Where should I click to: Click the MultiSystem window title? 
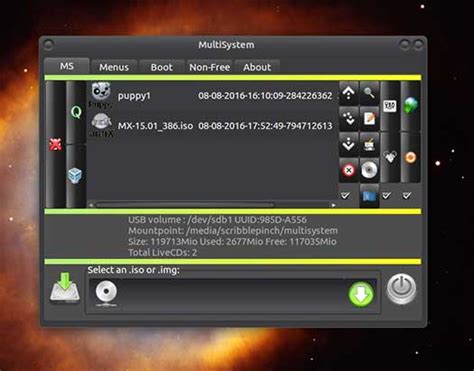tap(226, 45)
